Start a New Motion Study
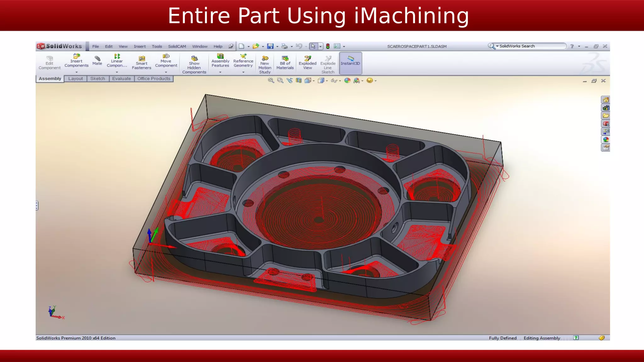The width and height of the screenshot is (644, 362). (265, 65)
